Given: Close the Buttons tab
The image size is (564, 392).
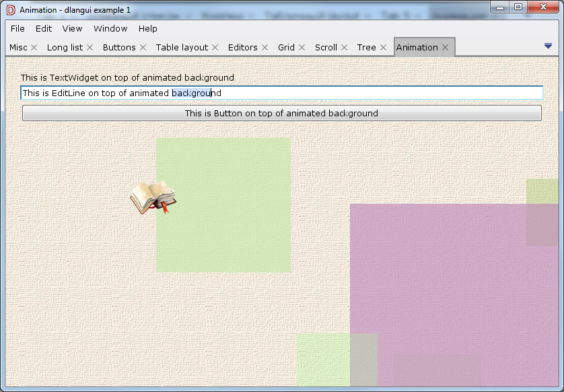Looking at the screenshot, I should coord(144,47).
